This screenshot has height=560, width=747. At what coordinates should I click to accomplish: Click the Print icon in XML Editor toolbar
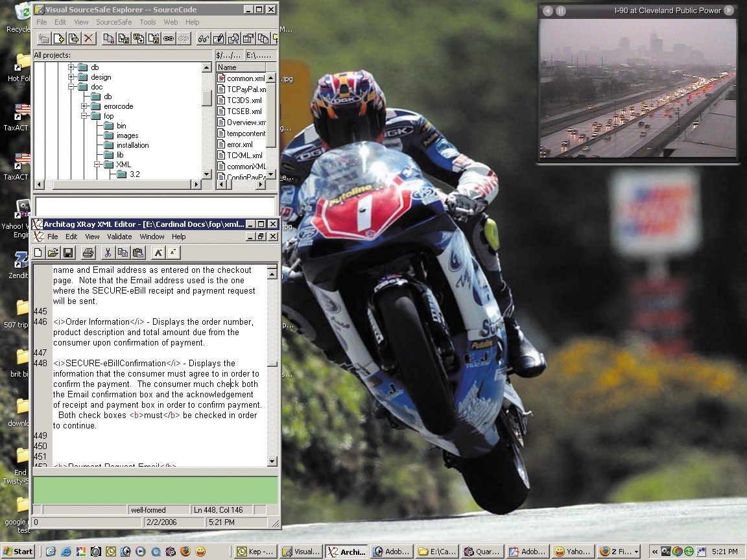[88, 253]
